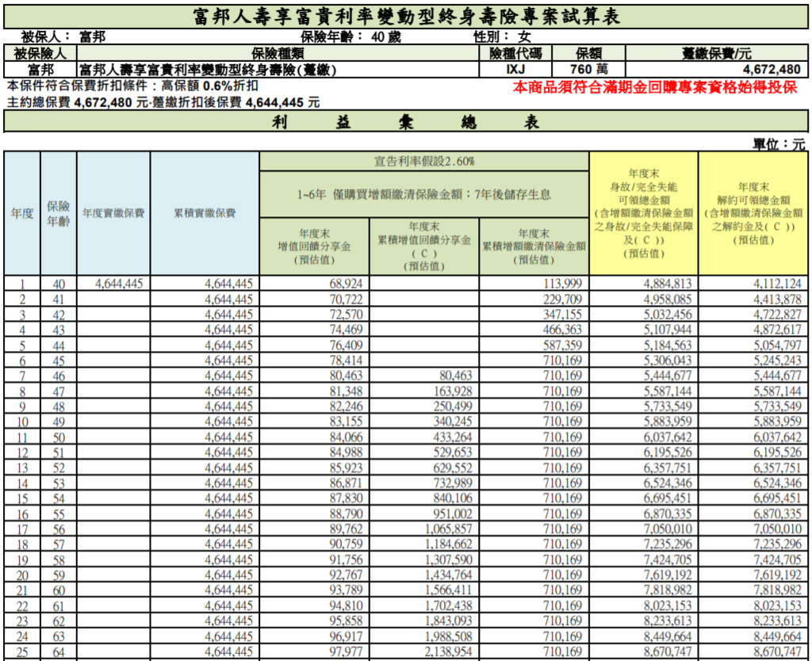Select the insurance code cell IXJ
The height and width of the screenshot is (661, 812).
pos(515,70)
